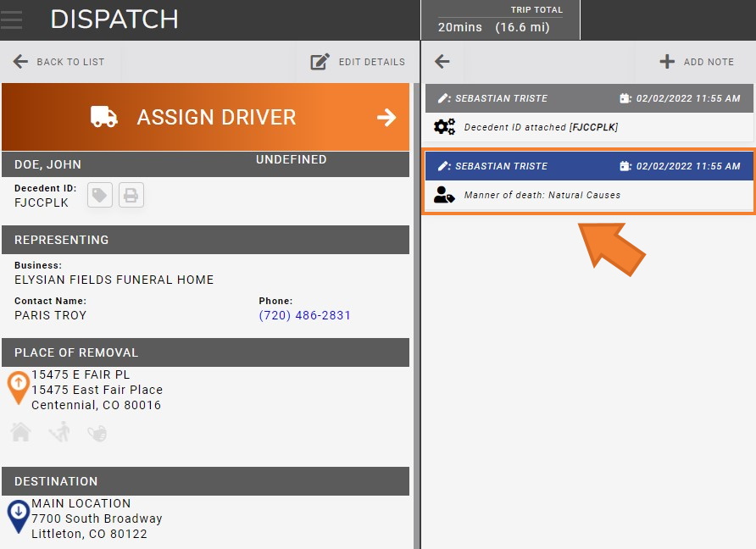Click ADD NOTE label

709,62
